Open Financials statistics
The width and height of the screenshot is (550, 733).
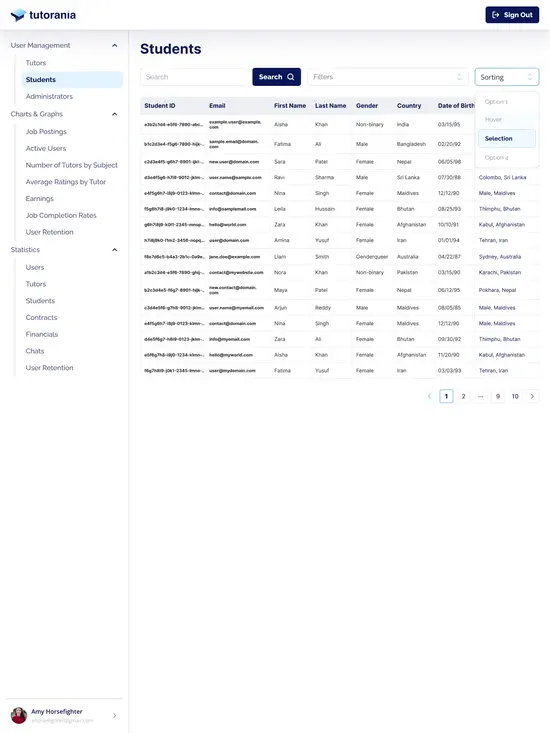(42, 334)
